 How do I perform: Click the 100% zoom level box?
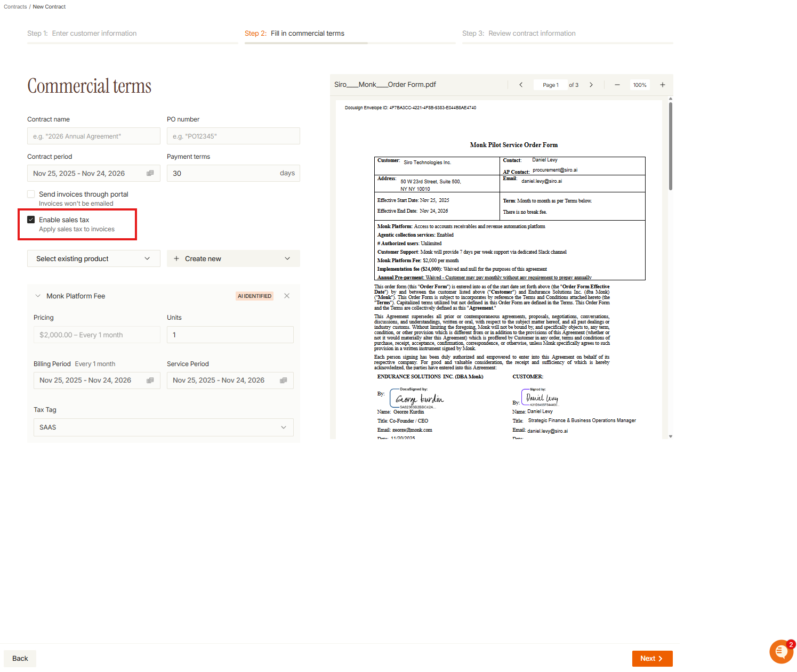point(640,85)
